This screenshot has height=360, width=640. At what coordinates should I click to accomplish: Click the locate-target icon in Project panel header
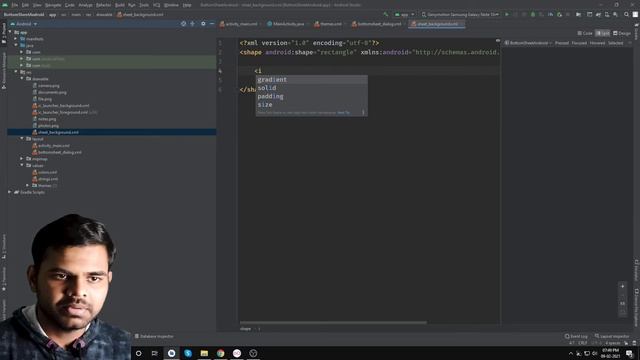point(183,24)
